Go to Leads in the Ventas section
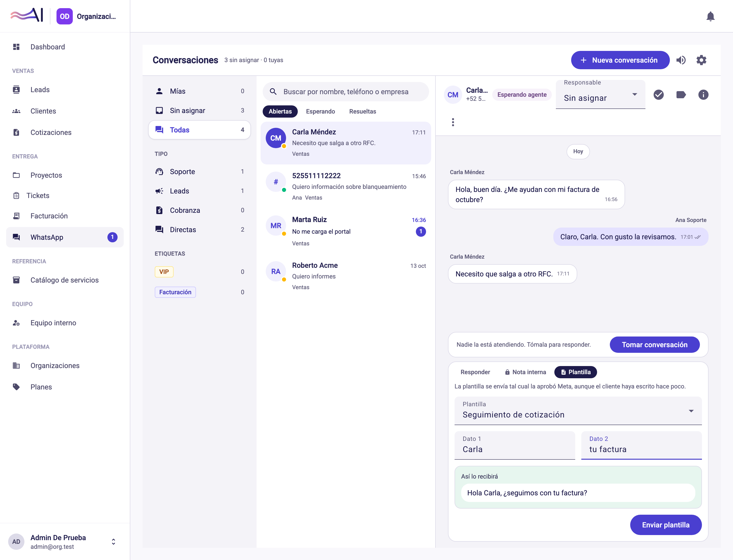The height and width of the screenshot is (560, 733). tap(65, 90)
